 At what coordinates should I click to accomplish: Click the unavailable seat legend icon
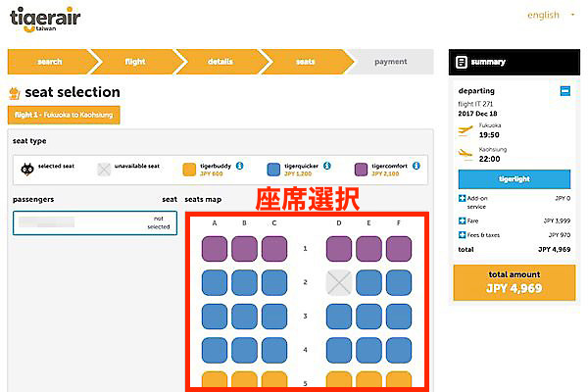[x=104, y=170]
